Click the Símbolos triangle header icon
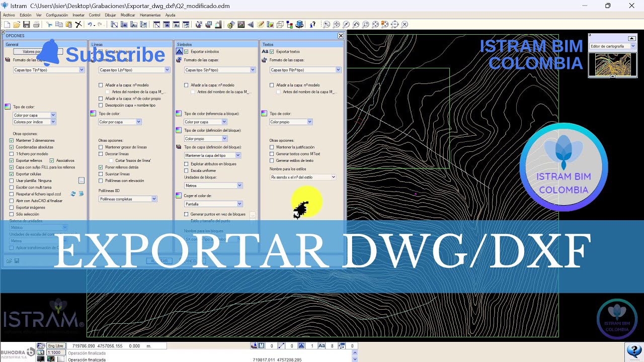 pos(179,52)
